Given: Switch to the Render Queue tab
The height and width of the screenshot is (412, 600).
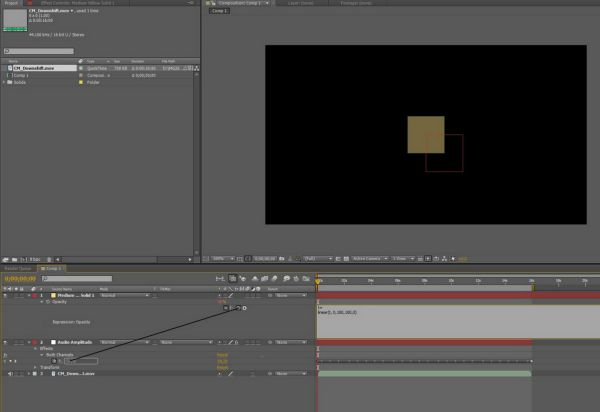Looking at the screenshot, I should point(18,269).
